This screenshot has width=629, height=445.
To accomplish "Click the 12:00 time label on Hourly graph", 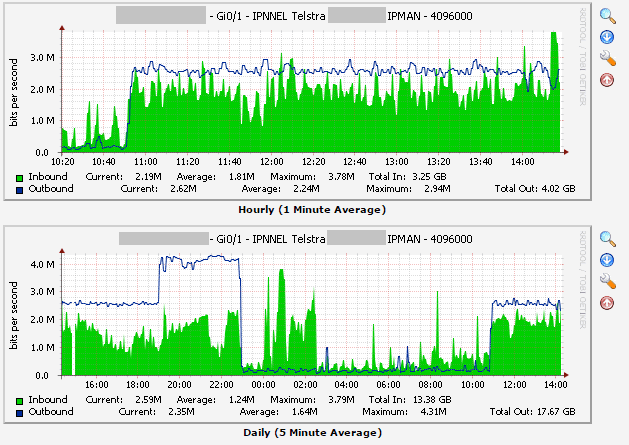I will pyautogui.click(x=272, y=162).
